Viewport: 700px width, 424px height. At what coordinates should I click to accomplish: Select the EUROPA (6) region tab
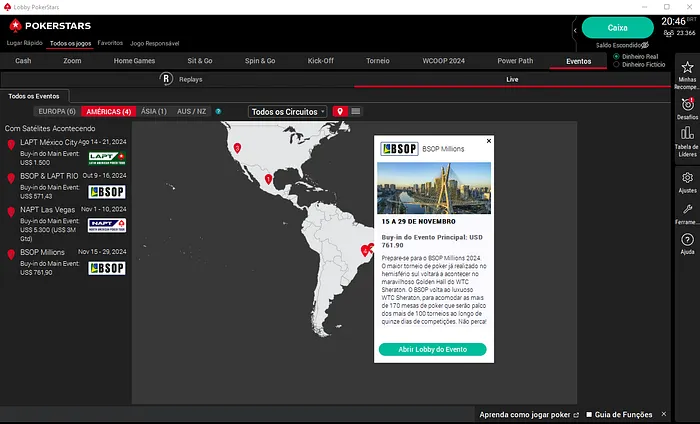click(57, 111)
